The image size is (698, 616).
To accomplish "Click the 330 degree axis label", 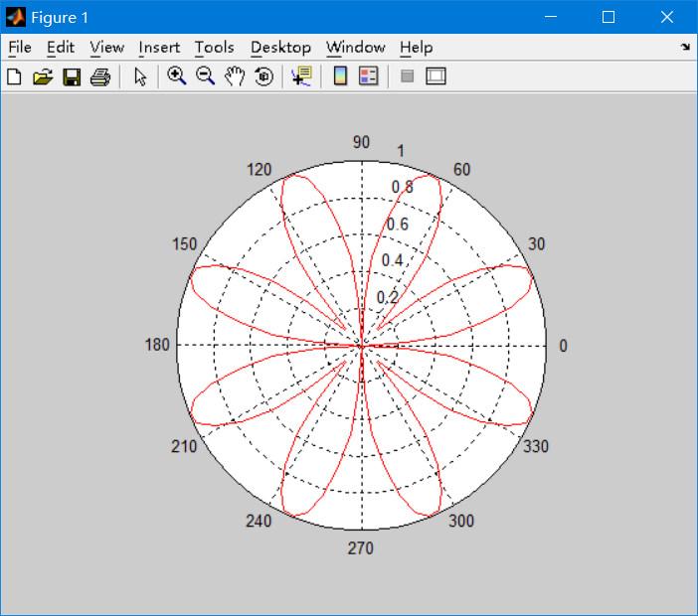I will [x=536, y=446].
